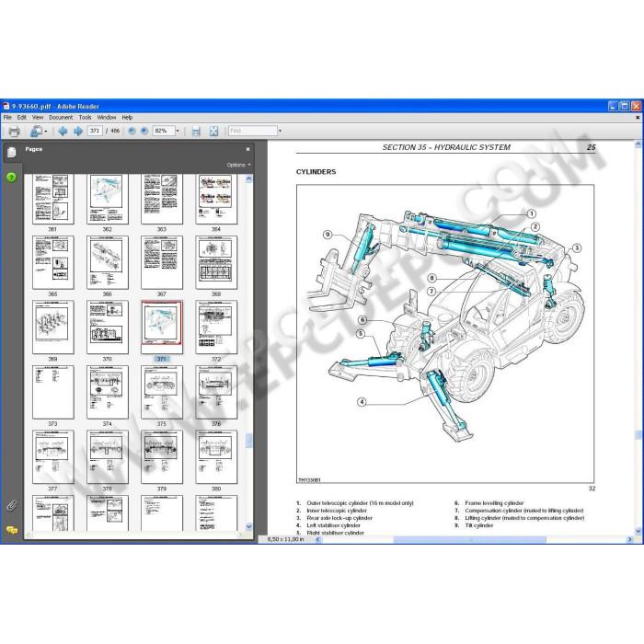Click the collaborate/share icon in the toolbar
The height and width of the screenshot is (644, 644).
[x=36, y=131]
